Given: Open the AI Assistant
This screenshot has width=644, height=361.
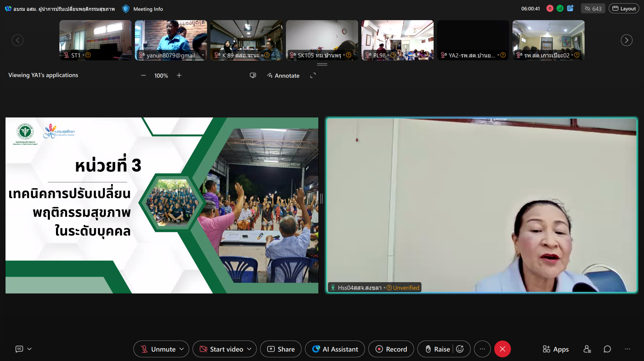Looking at the screenshot, I should (x=335, y=349).
